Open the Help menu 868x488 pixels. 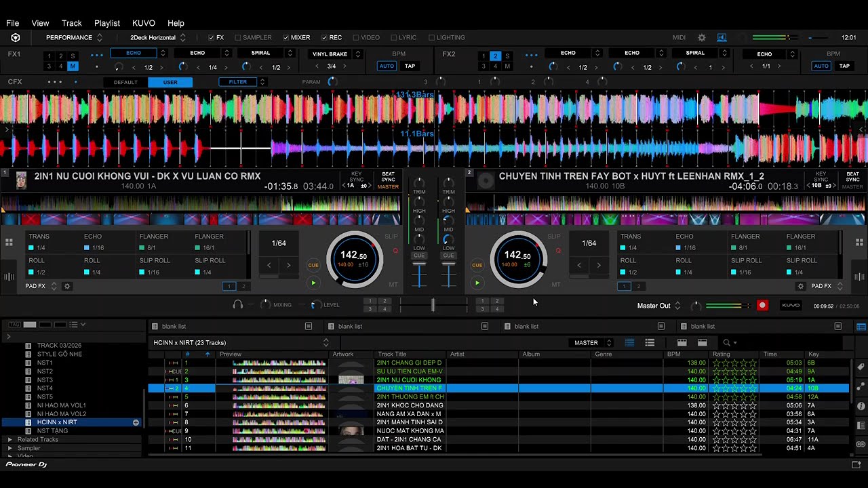176,23
